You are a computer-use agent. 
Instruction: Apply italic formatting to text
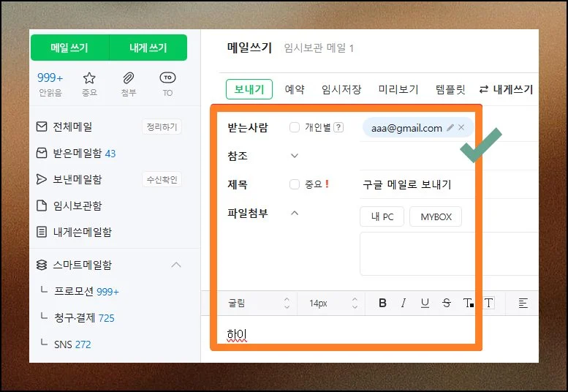[403, 304]
